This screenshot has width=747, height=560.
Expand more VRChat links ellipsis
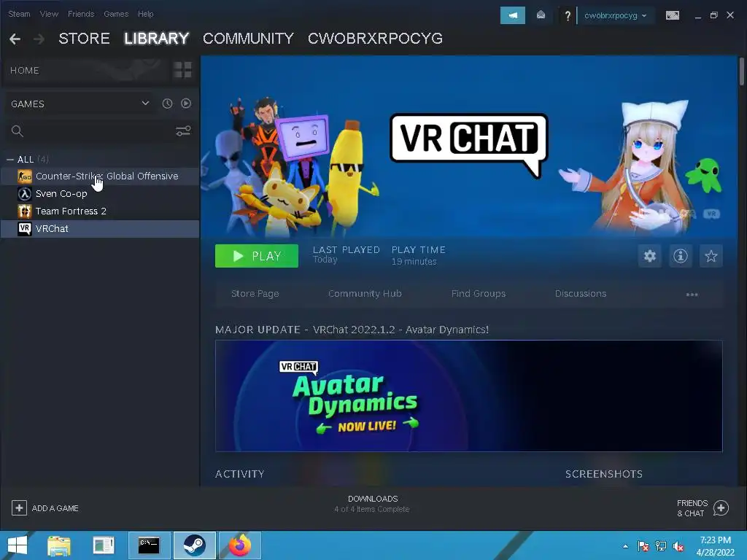click(692, 295)
